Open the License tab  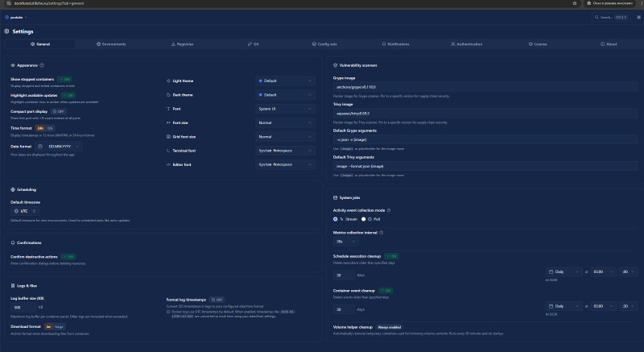(537, 44)
